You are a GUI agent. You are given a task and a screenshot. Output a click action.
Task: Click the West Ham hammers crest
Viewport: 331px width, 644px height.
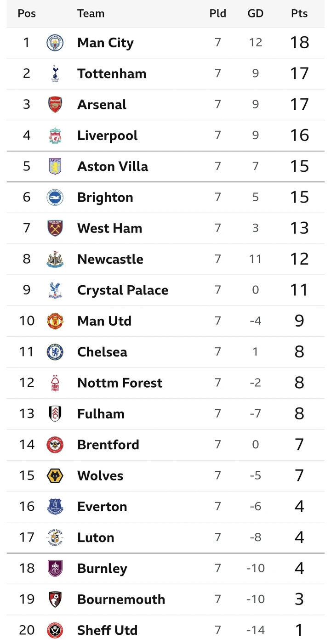click(x=55, y=228)
